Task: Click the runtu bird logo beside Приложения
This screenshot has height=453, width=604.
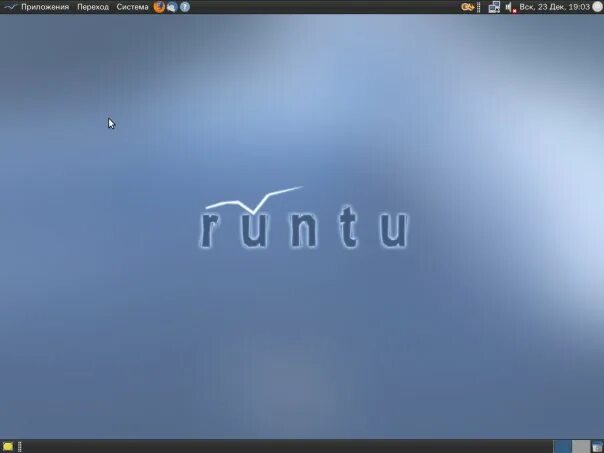Action: click(x=10, y=7)
